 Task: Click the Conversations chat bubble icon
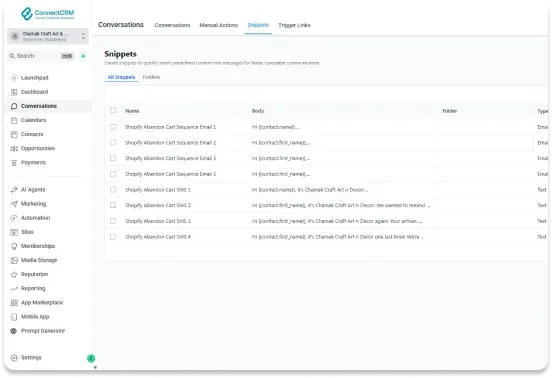(x=14, y=106)
